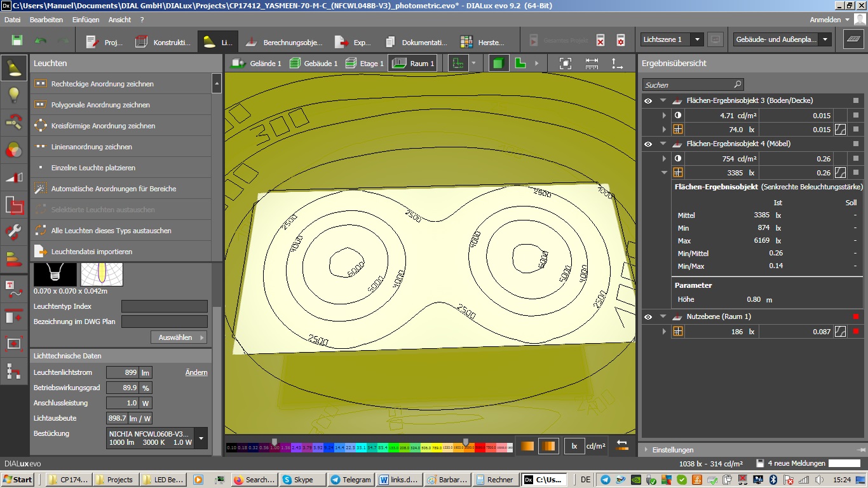
Task: Select the red framed view tool in sidebar
Action: tap(13, 343)
